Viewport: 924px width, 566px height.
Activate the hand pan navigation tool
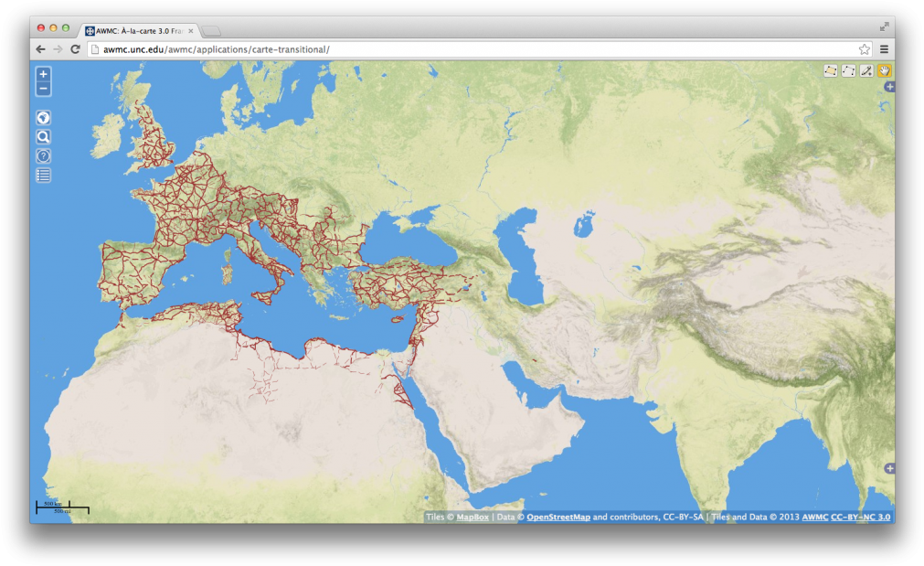click(x=885, y=70)
